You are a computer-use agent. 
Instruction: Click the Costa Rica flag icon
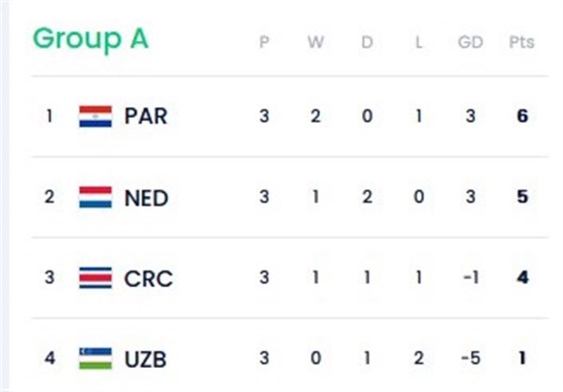coord(95,278)
